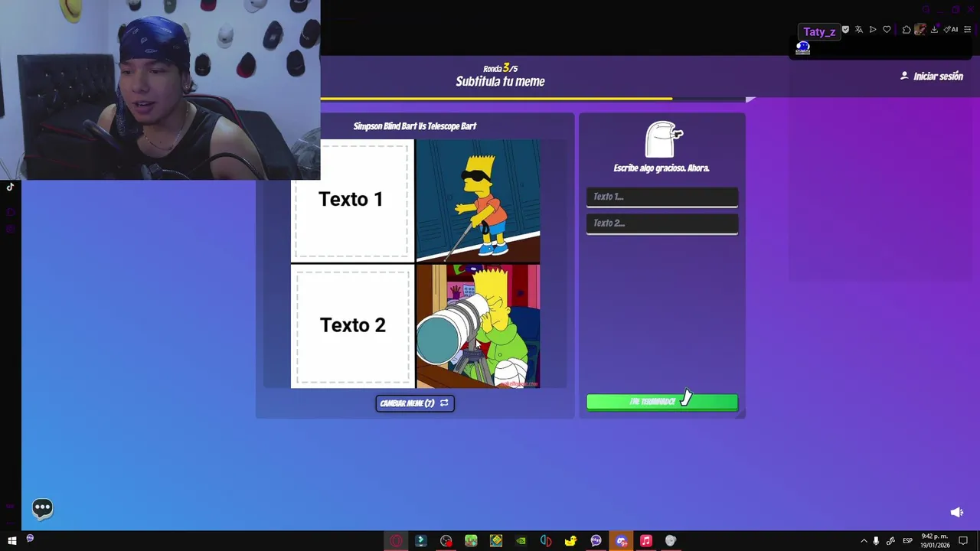980x551 pixels.
Task: Open the Geometry Dash taskbar icon
Action: point(496,541)
